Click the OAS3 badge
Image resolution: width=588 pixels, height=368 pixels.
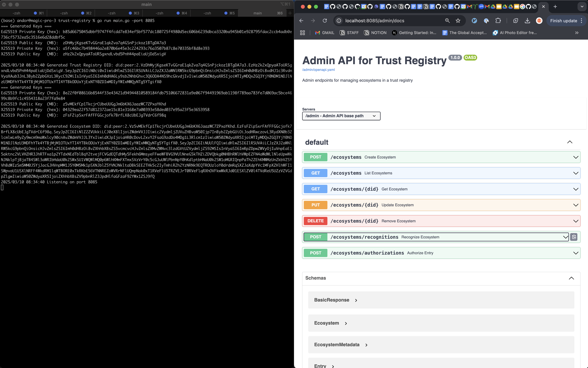pos(470,58)
